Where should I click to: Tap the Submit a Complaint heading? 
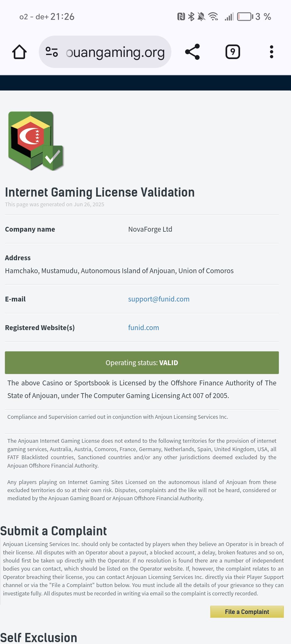coord(53,531)
